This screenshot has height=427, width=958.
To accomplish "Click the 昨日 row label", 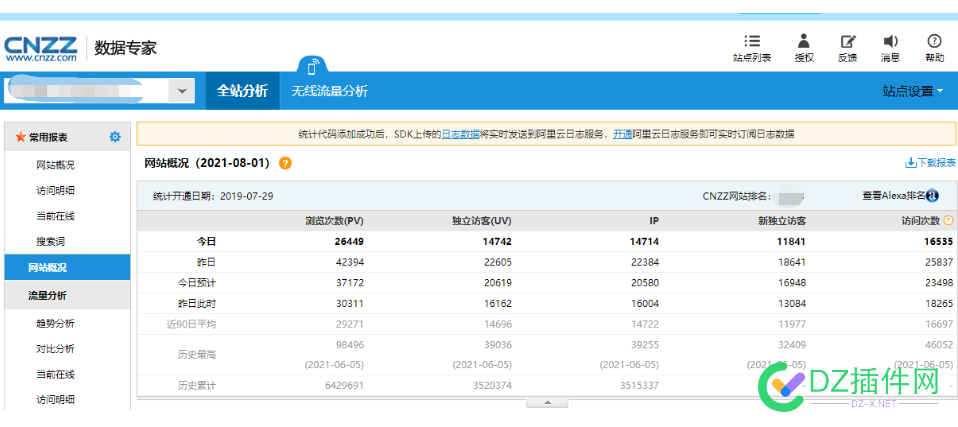I will pos(206,262).
